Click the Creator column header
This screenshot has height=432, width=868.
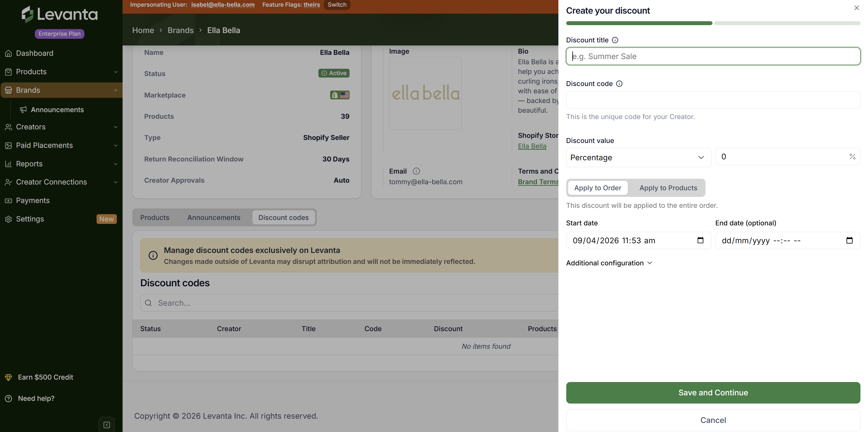229,329
